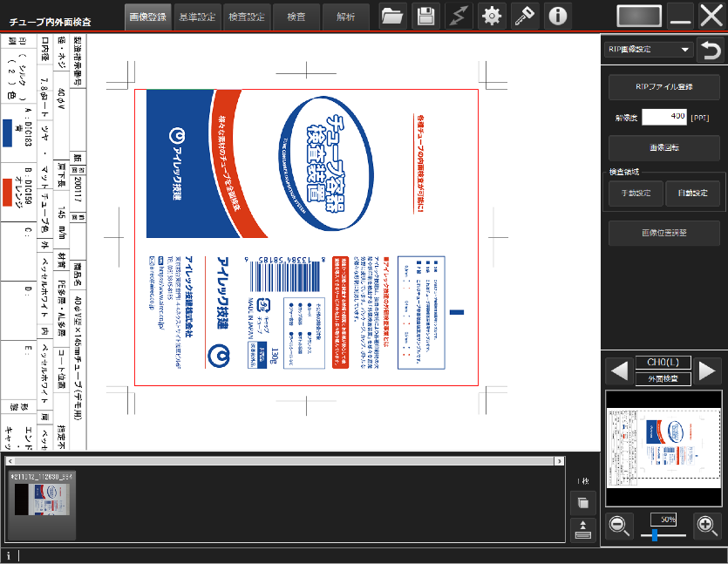The height and width of the screenshot is (564, 728).
Task: Open the information icon
Action: click(x=558, y=17)
